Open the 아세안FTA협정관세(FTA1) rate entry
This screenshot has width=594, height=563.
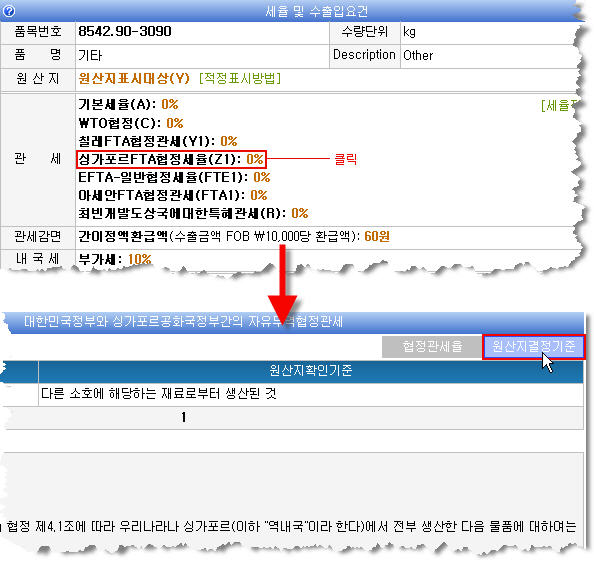pos(172,195)
